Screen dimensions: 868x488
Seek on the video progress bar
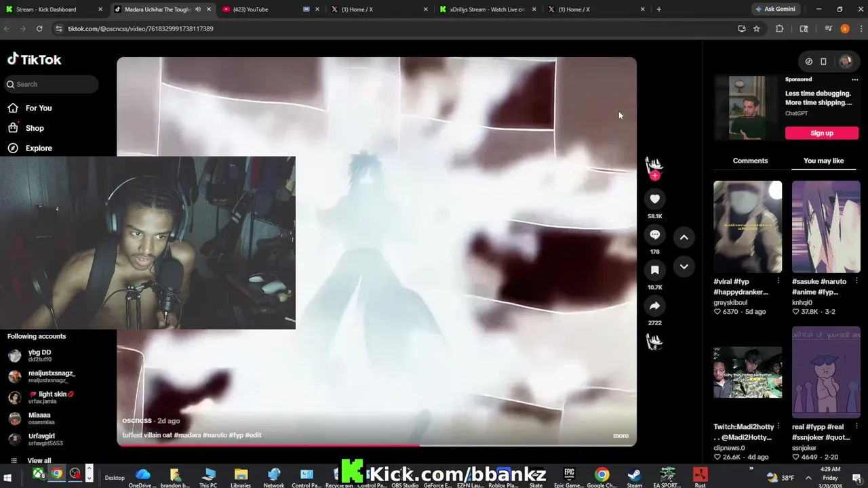click(376, 445)
